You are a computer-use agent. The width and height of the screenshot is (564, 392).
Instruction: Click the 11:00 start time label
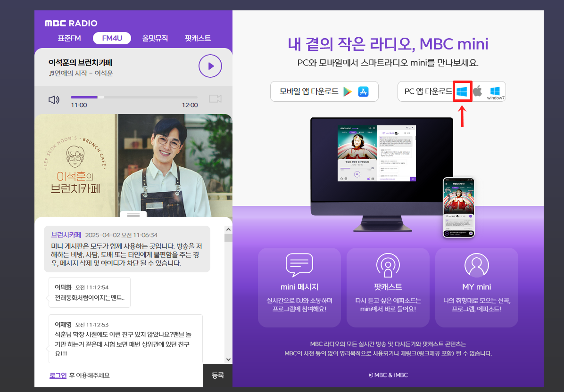click(x=79, y=105)
